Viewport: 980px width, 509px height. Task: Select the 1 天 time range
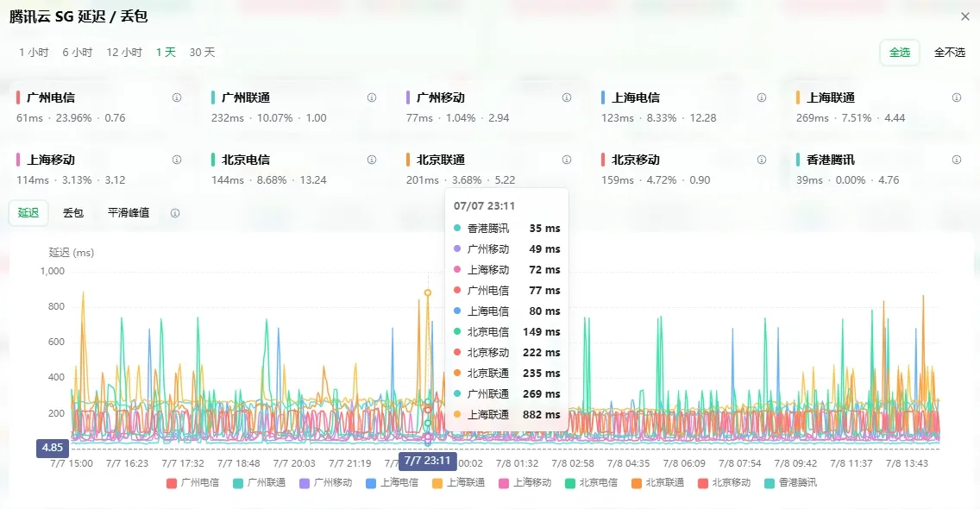[x=166, y=53]
